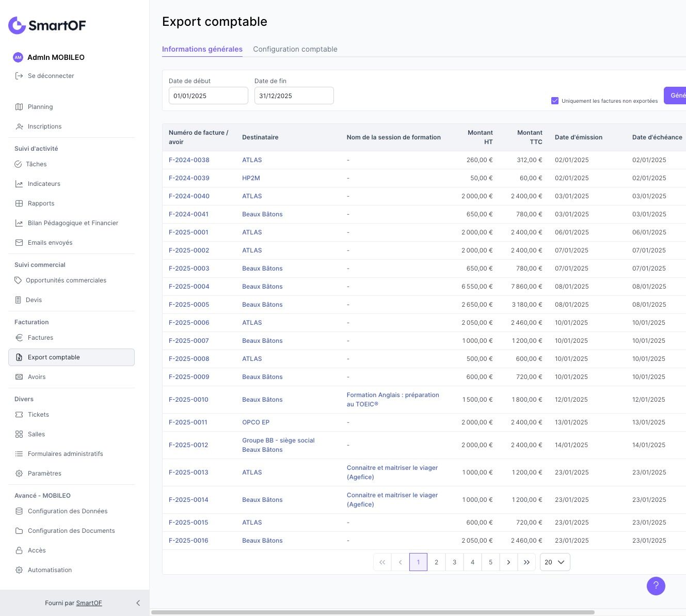Click the 'Destinataire' column header
The width and height of the screenshot is (686, 616).
click(260, 137)
